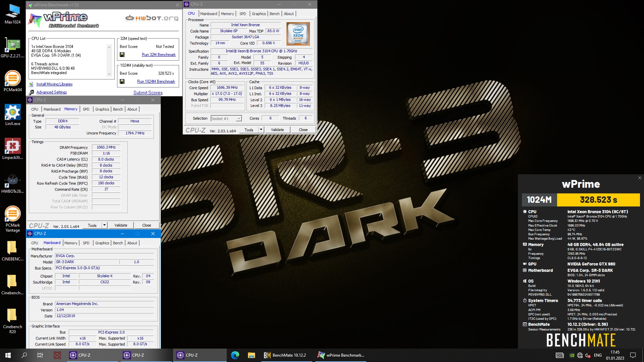
Task: Open Task View on taskbar
Action: tap(40, 355)
